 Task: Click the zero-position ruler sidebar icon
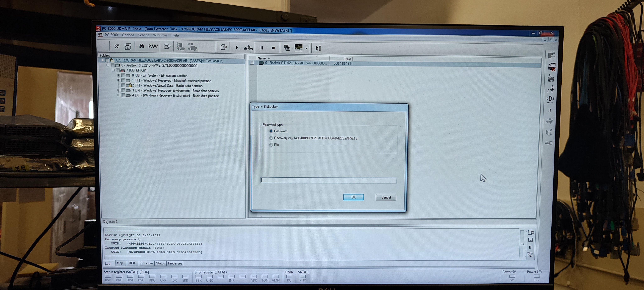pyautogui.click(x=550, y=100)
